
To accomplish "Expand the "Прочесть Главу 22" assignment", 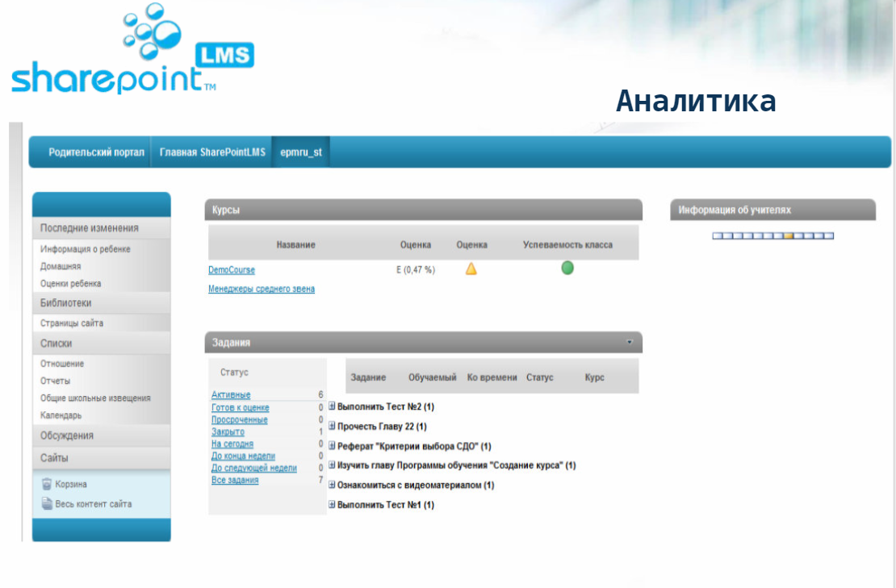I will point(331,426).
